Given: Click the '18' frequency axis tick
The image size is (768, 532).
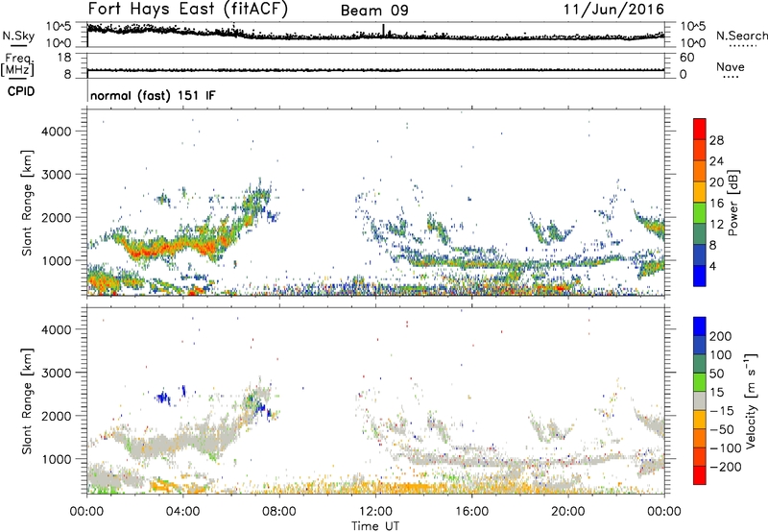Looking at the screenshot, I should click(64, 58).
